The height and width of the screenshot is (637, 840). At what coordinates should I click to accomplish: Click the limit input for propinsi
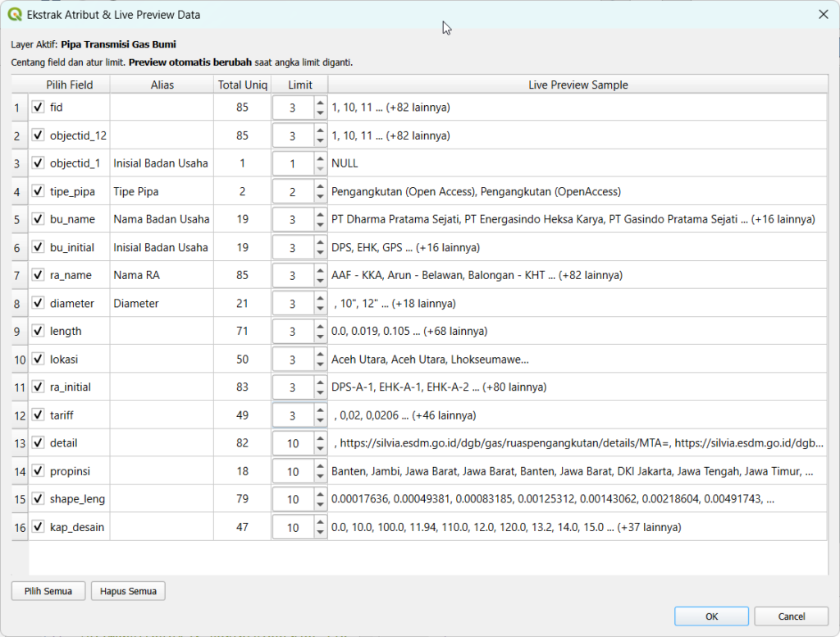pyautogui.click(x=293, y=471)
